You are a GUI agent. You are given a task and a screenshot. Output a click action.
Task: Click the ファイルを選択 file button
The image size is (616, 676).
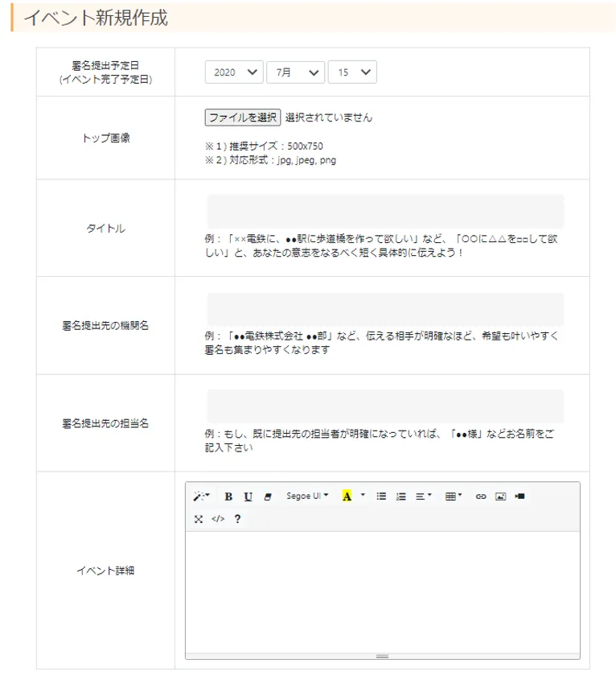pyautogui.click(x=243, y=117)
